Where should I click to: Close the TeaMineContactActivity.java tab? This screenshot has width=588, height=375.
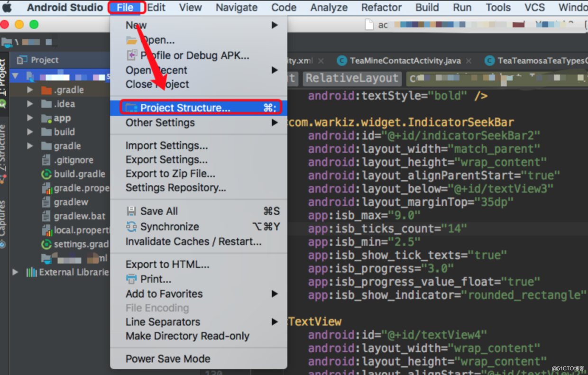[x=469, y=61]
